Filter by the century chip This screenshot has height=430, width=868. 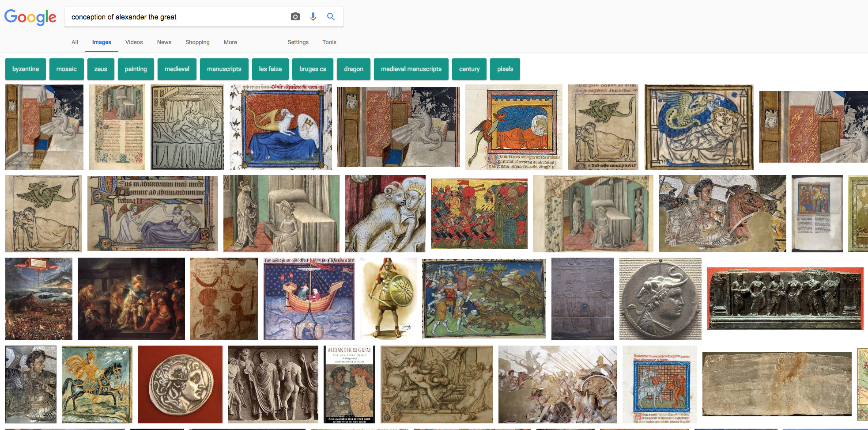[x=469, y=69]
